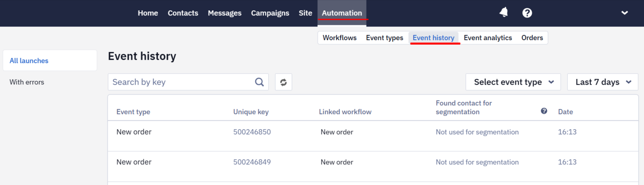The width and height of the screenshot is (644, 185).
Task: Click the magnifier icon in search field
Action: tap(259, 82)
